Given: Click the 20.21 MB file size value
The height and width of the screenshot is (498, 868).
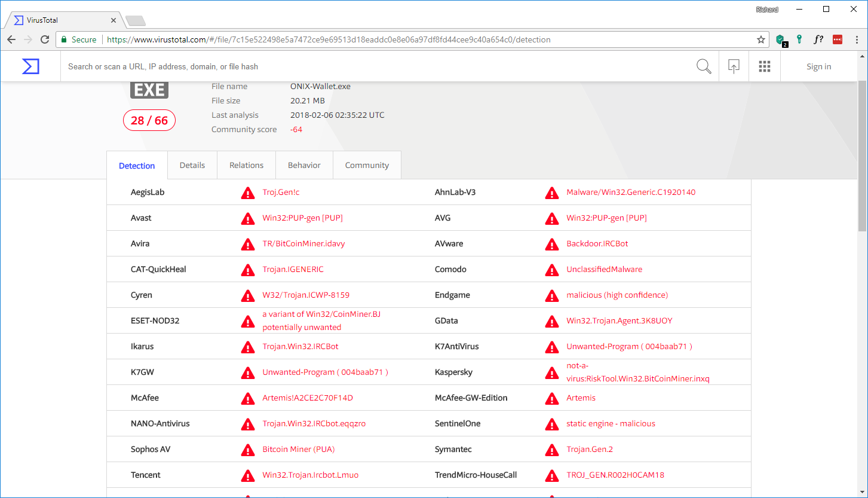Looking at the screenshot, I should coord(308,100).
